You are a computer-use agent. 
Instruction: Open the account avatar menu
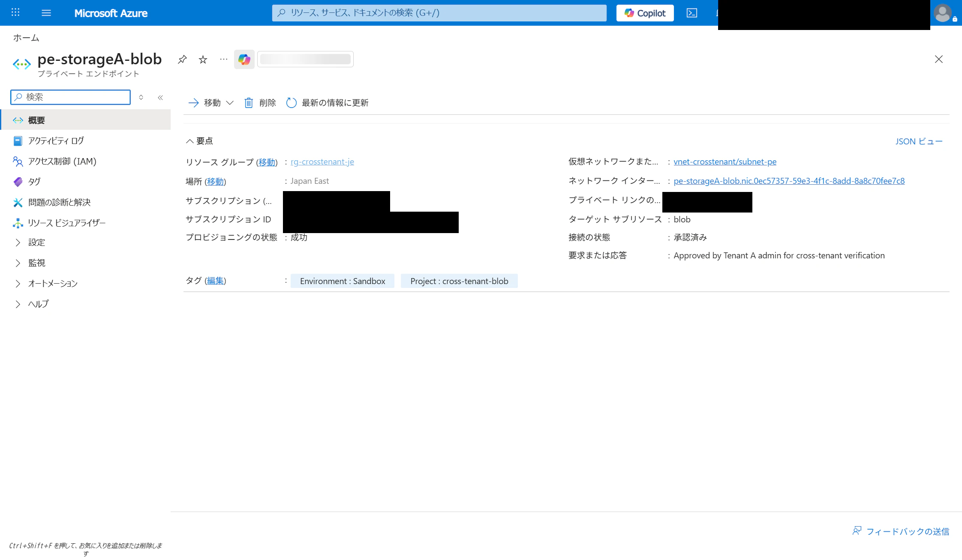943,13
